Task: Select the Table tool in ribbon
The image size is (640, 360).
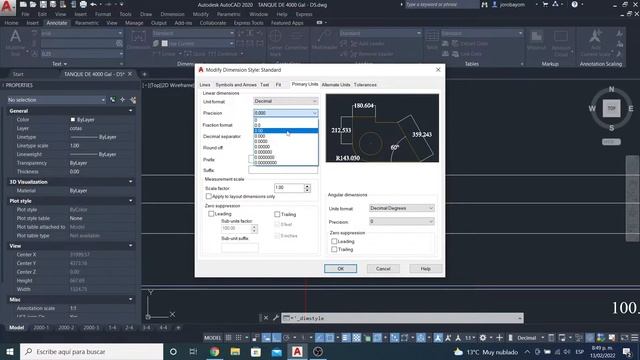Action: click(x=432, y=40)
